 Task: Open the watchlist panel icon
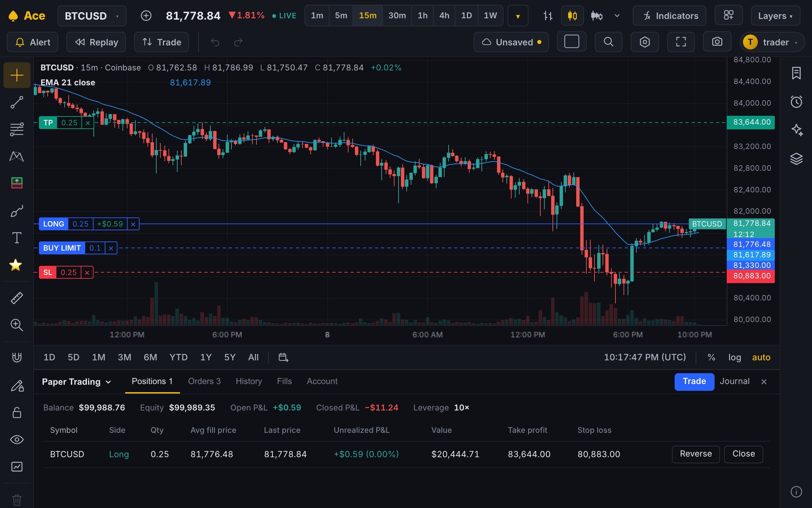coord(796,73)
